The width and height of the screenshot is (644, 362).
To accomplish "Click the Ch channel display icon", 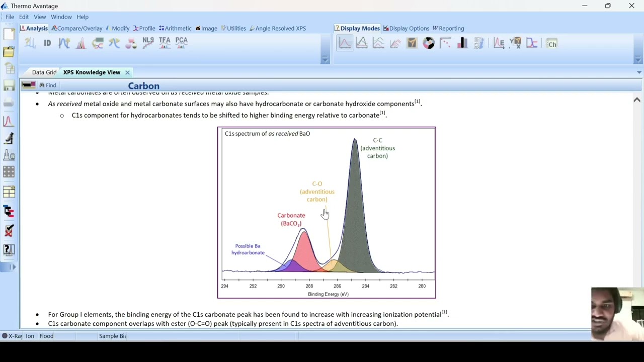I will click(552, 44).
